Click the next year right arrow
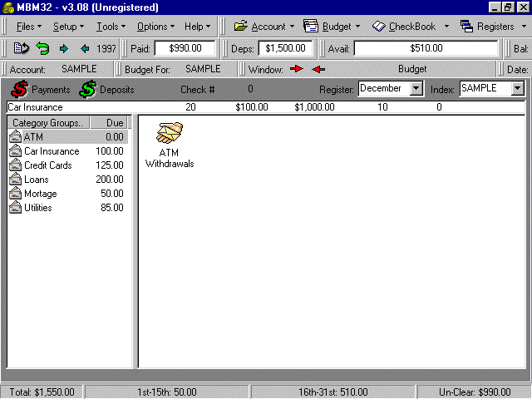532x399 pixels. point(64,49)
